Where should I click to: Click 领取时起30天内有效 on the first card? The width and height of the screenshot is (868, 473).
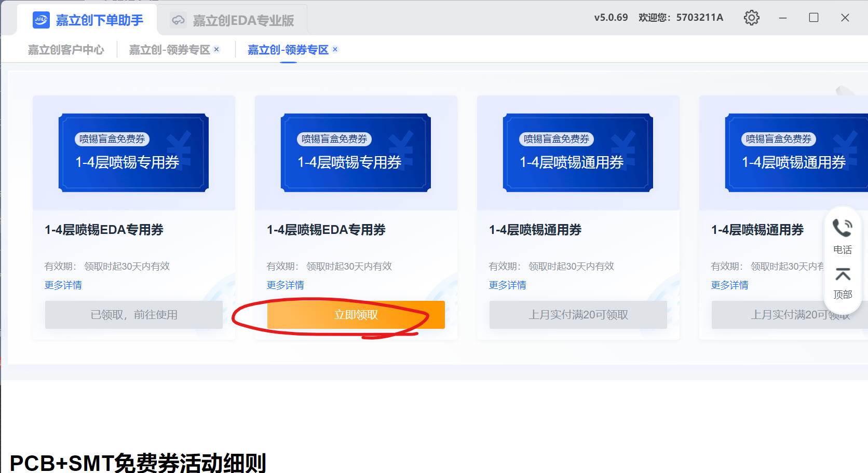[127, 267]
